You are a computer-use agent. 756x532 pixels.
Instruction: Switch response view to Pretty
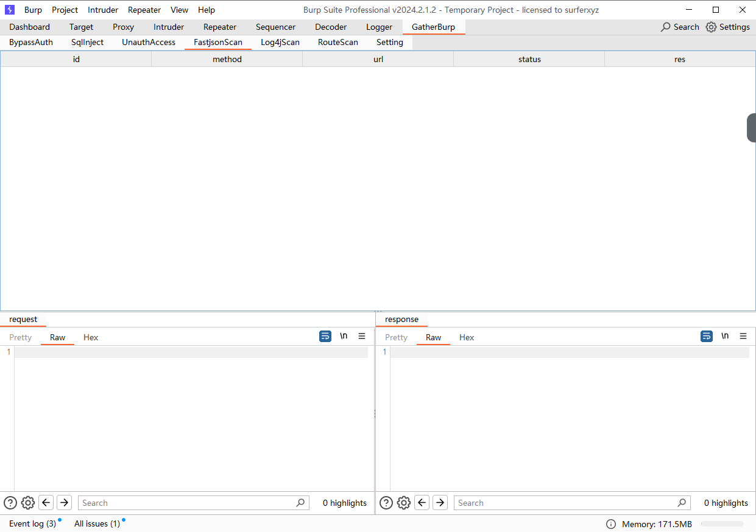point(397,337)
